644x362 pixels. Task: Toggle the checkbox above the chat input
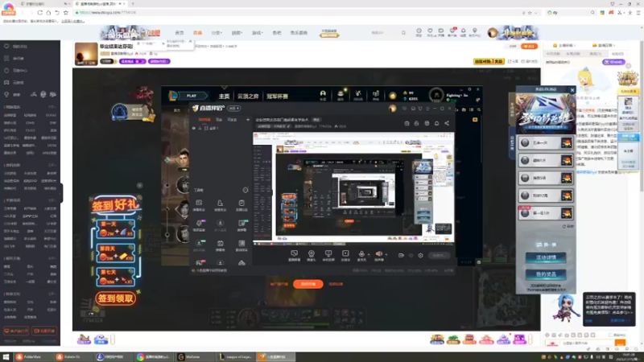(x=611, y=335)
